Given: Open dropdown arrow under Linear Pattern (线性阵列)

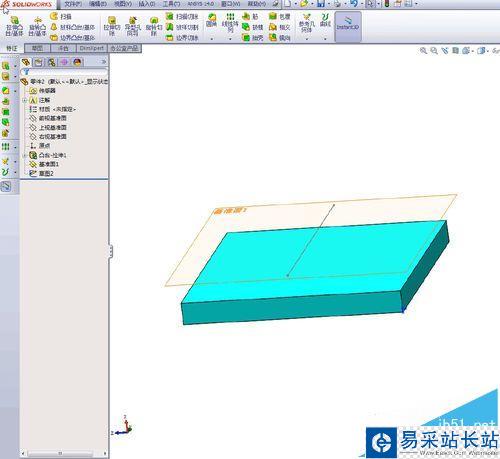Looking at the screenshot, I should pos(230,39).
